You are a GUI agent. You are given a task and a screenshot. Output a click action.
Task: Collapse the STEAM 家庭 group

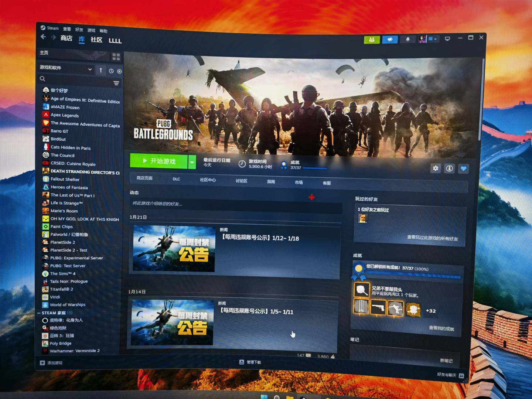click(39, 313)
